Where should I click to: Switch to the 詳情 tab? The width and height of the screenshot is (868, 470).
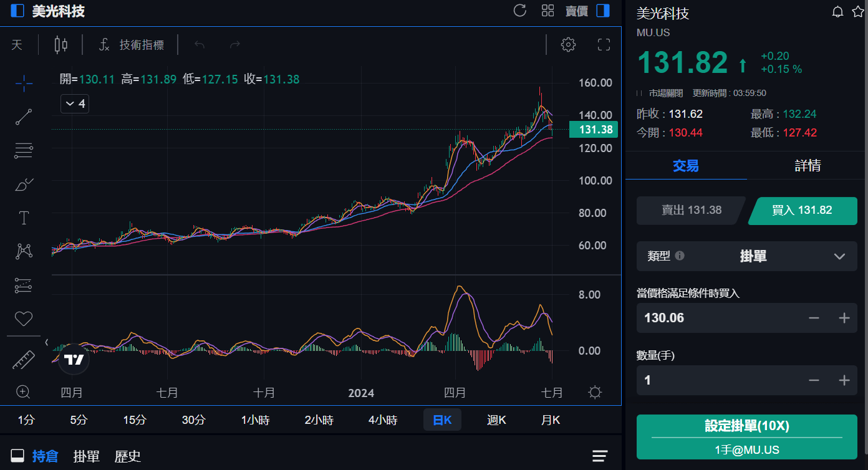pyautogui.click(x=807, y=165)
